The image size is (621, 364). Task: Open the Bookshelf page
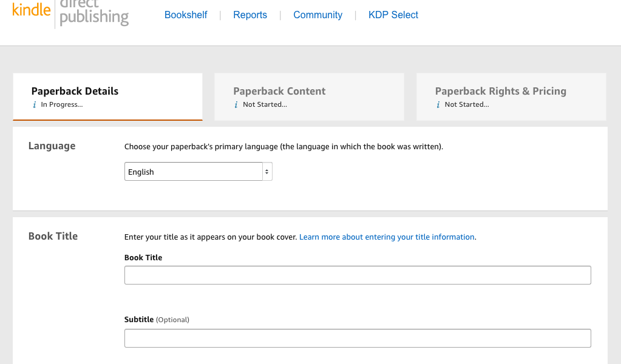coord(186,15)
